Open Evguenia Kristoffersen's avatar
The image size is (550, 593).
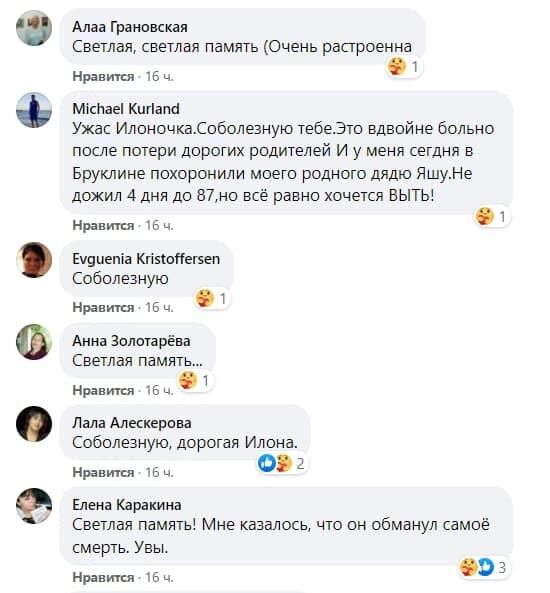[x=34, y=260]
